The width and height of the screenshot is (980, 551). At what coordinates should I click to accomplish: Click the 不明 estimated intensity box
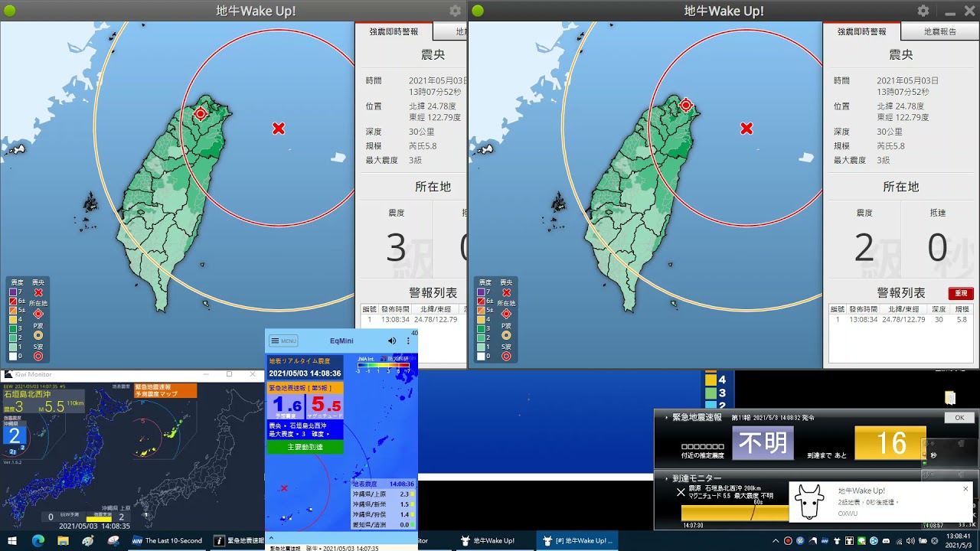tap(763, 443)
